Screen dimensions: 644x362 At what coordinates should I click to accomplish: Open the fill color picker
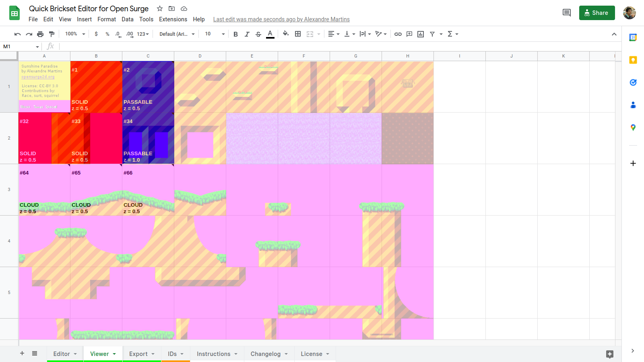286,34
